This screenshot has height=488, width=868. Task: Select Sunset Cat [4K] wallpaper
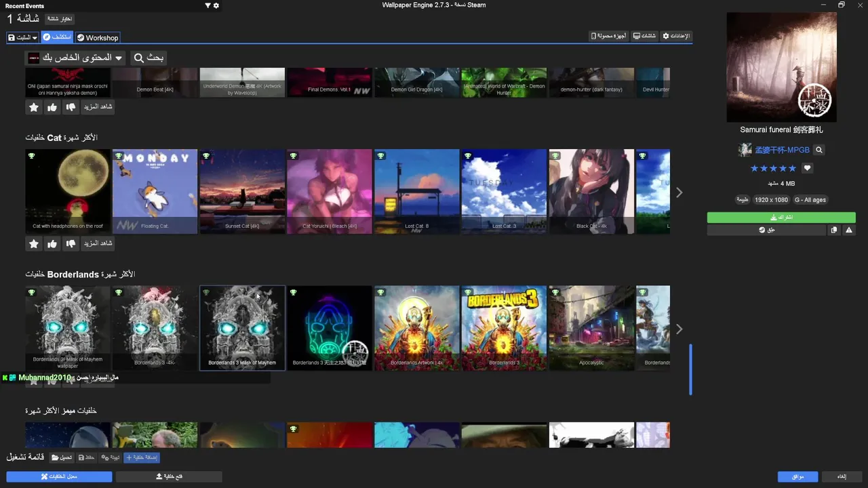point(242,192)
